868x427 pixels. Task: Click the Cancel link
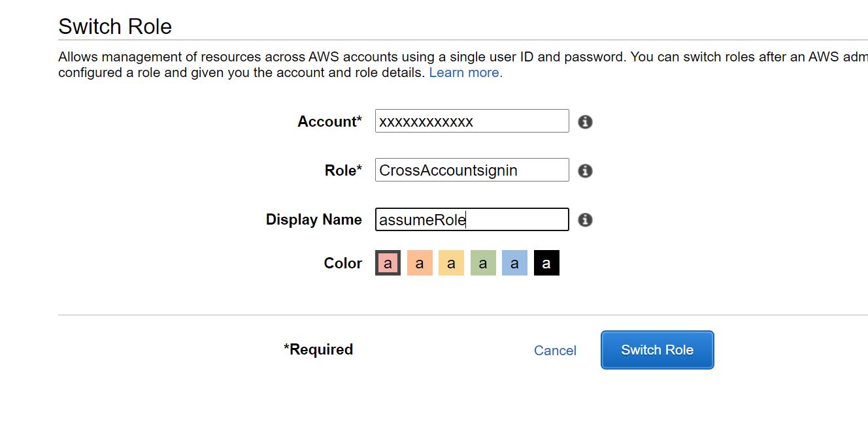pos(555,351)
